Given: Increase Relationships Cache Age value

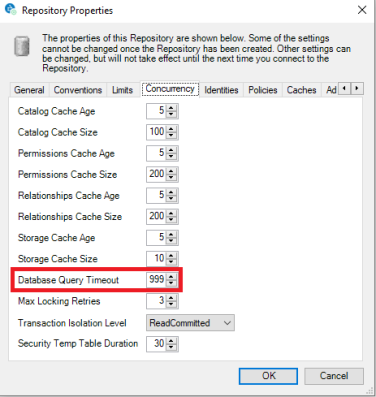Looking at the screenshot, I should tap(171, 192).
